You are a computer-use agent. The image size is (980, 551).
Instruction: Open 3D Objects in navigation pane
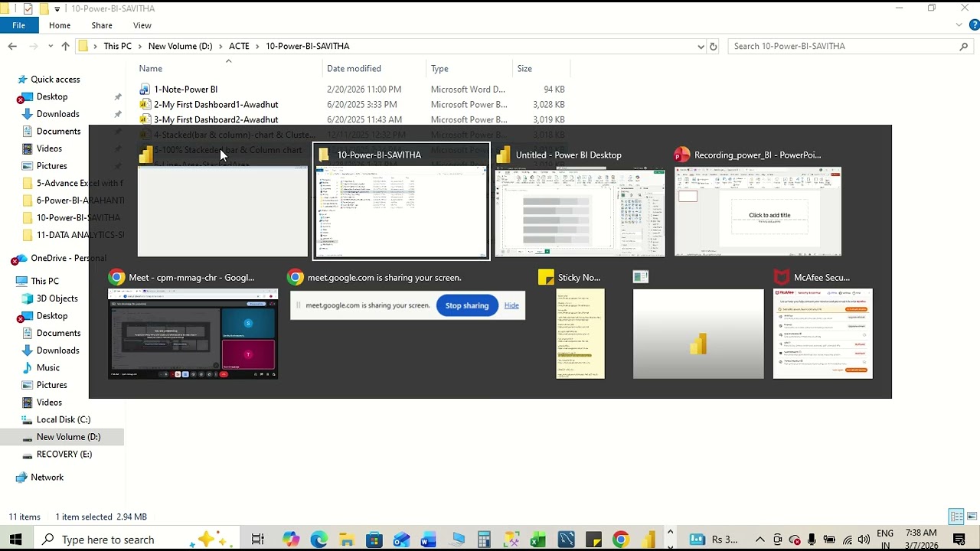click(57, 298)
